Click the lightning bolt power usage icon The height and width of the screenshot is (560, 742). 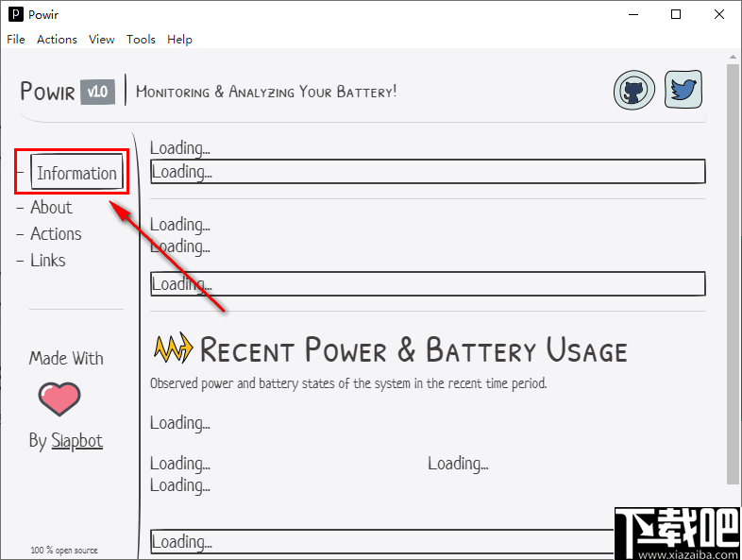173,348
